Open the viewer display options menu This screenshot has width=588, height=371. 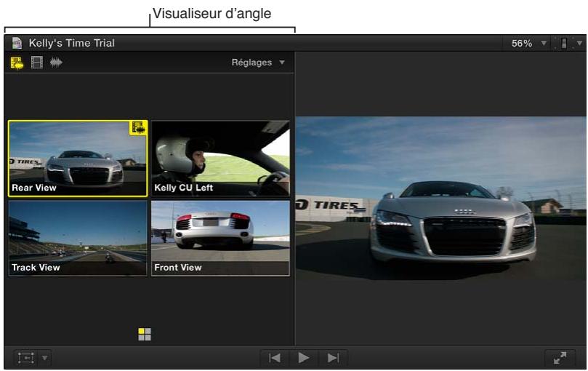click(570, 44)
